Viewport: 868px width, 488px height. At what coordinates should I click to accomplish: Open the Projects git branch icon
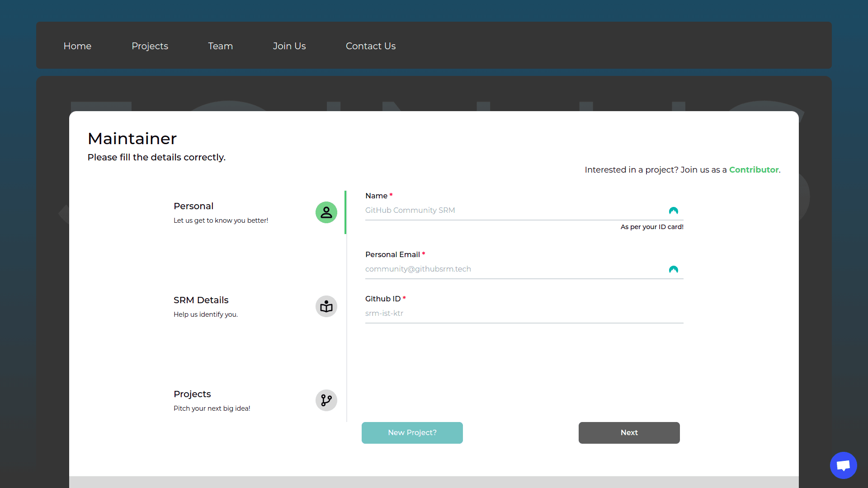[326, 400]
